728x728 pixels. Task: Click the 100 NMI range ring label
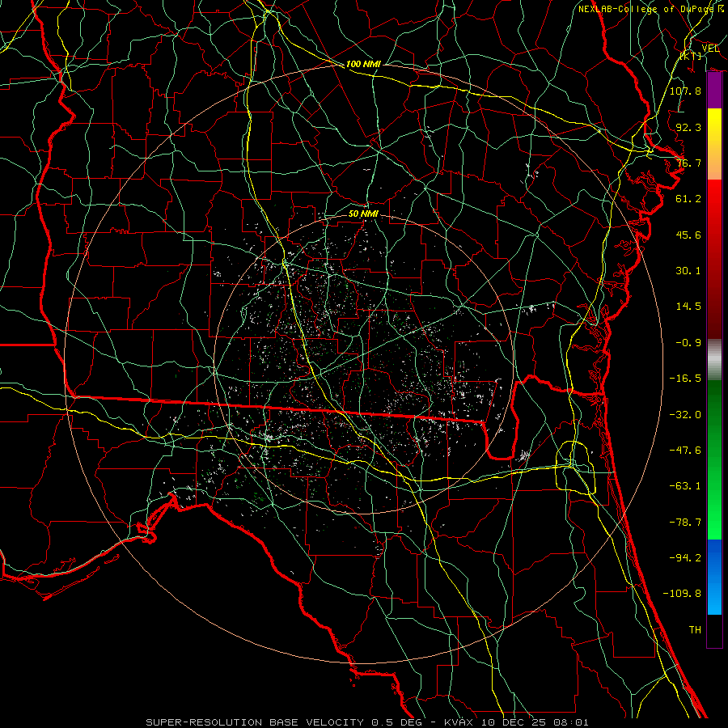tap(363, 64)
